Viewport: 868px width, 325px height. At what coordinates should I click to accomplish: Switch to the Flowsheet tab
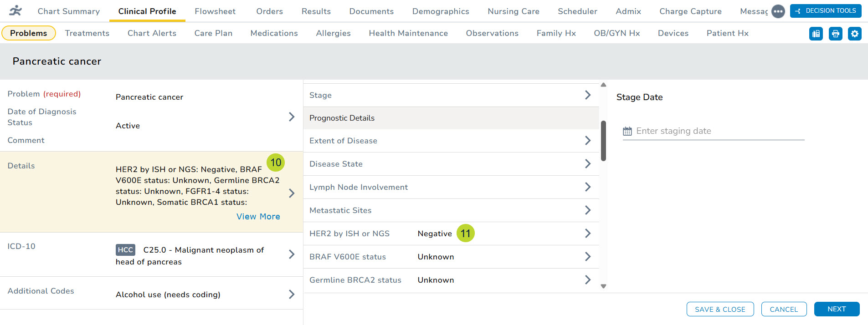[215, 11]
